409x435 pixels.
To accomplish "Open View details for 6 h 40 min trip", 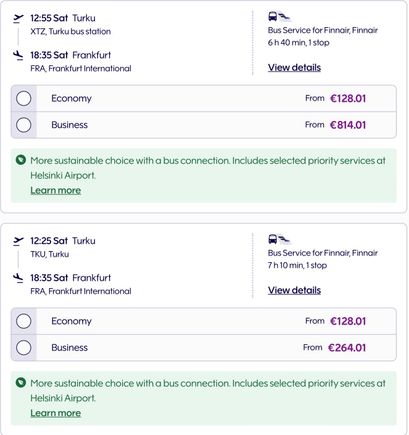I will pyautogui.click(x=294, y=68).
